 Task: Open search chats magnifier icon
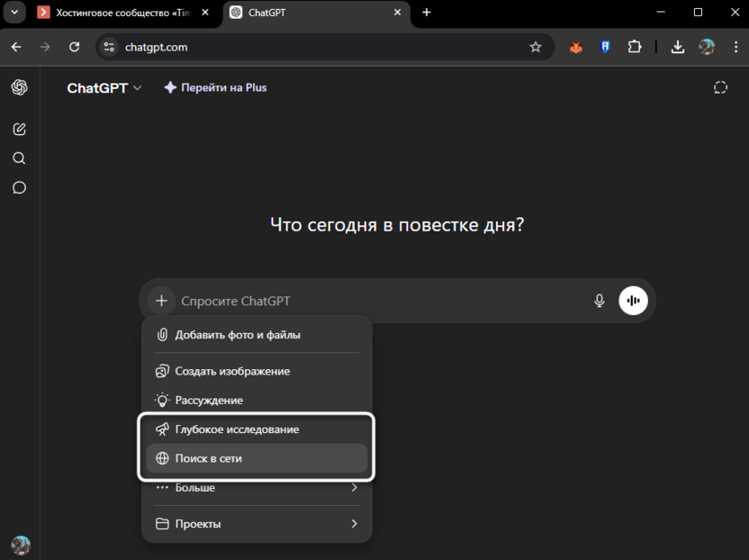click(19, 158)
